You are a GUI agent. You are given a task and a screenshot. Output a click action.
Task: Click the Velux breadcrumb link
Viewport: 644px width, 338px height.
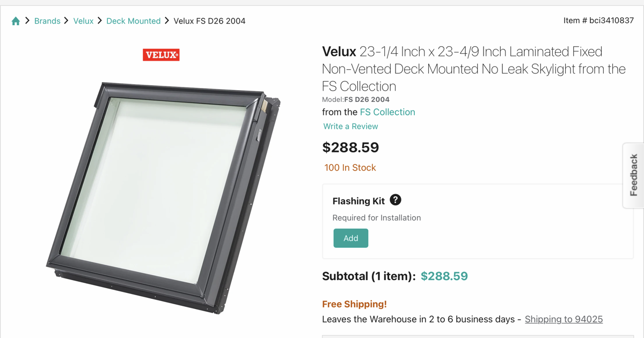83,20
